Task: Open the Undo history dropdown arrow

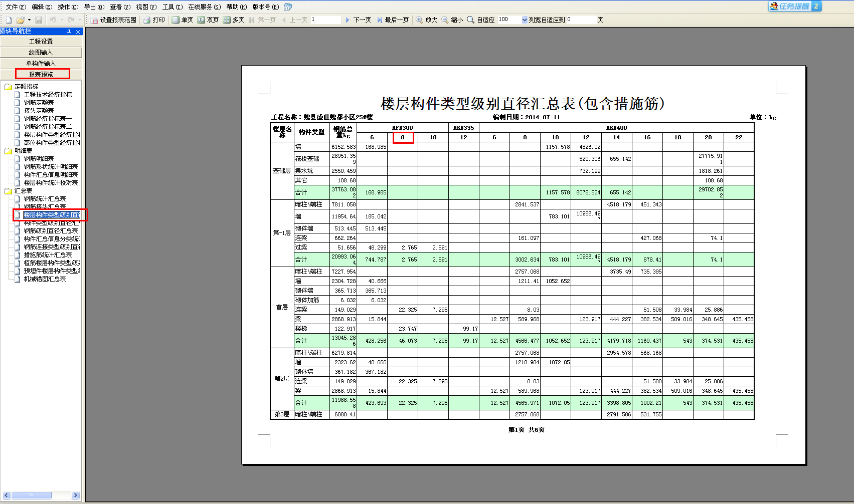Action: click(62, 20)
